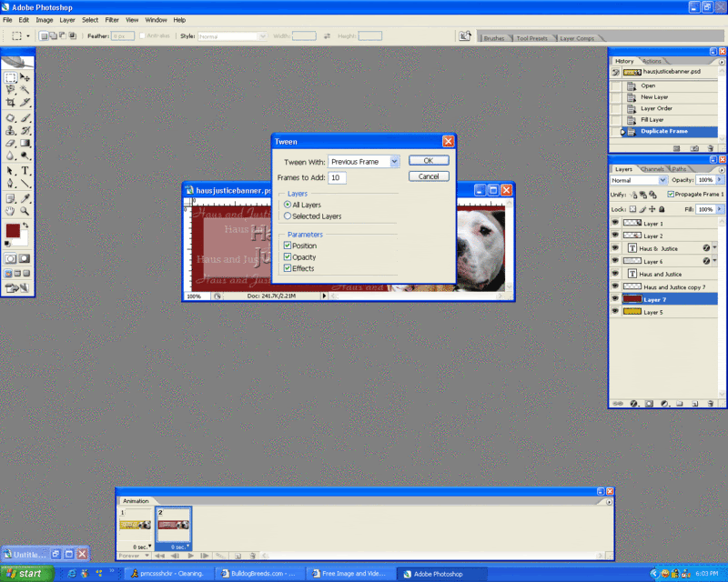The image size is (728, 582).
Task: Disable the Effects checkbox in Tween
Action: [288, 268]
